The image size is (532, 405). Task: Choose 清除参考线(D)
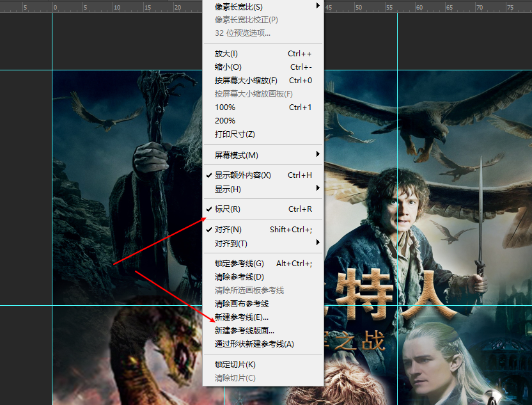pyautogui.click(x=263, y=276)
